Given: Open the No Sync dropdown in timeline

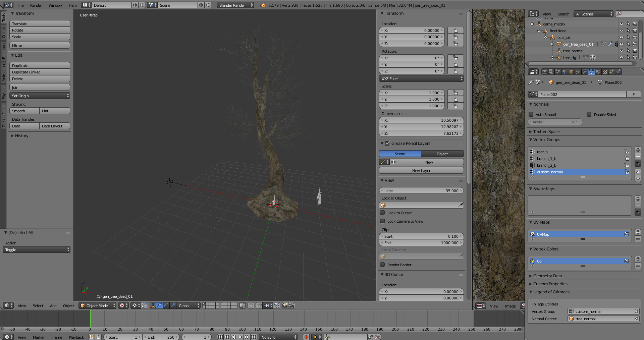Looking at the screenshot, I should coord(278,337).
